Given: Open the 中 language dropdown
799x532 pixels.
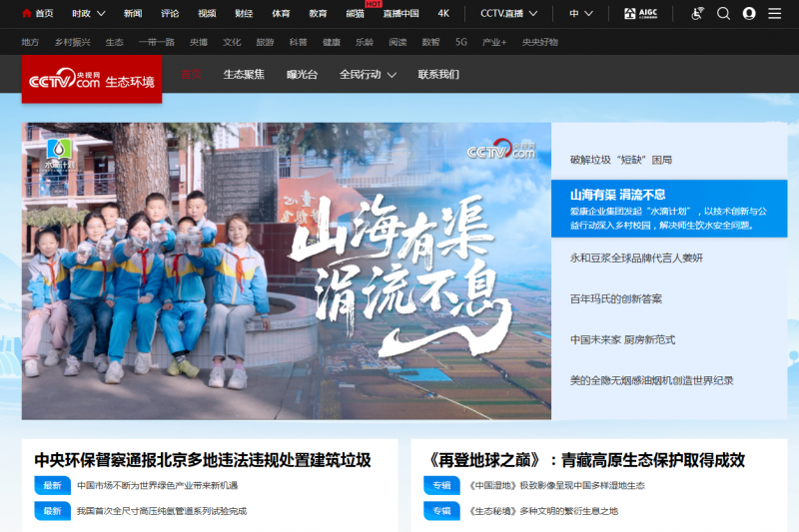Looking at the screenshot, I should (581, 14).
